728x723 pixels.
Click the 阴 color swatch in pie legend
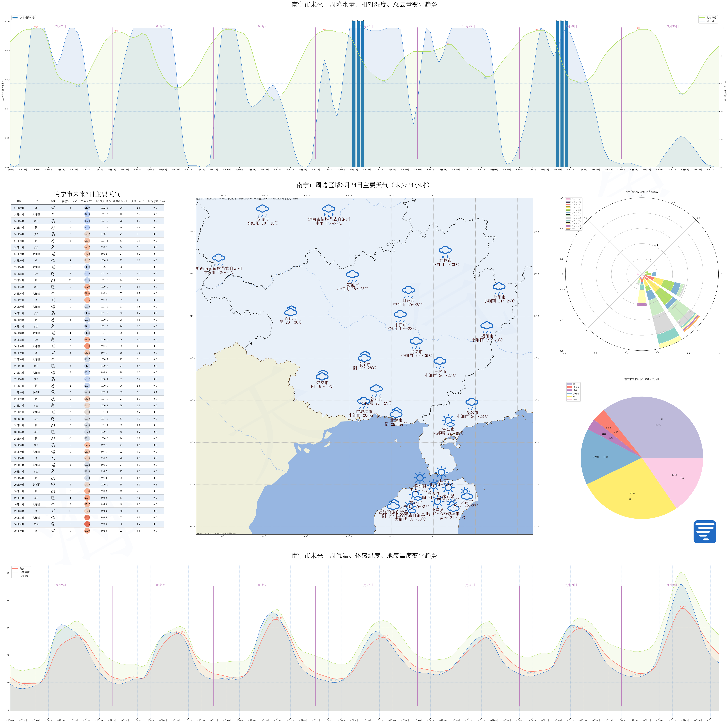569,384
